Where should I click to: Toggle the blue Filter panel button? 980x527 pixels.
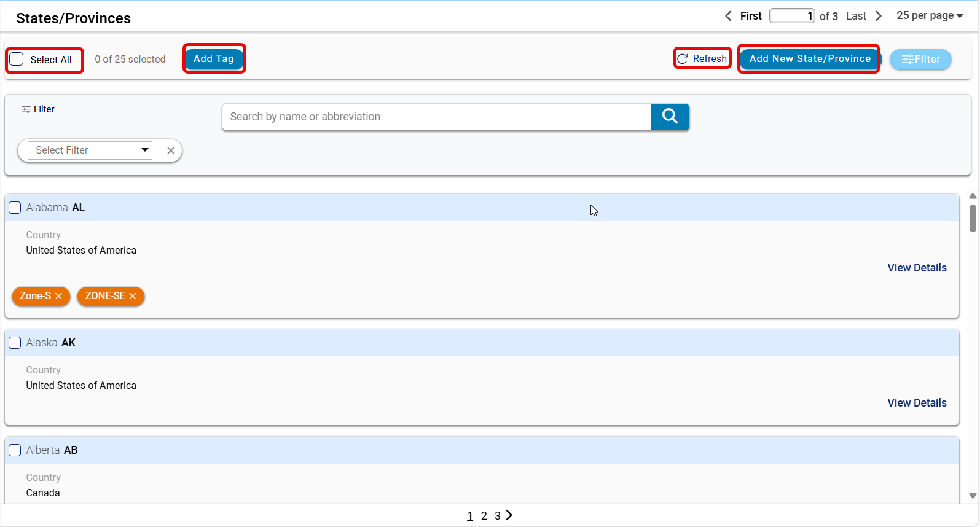tap(920, 60)
